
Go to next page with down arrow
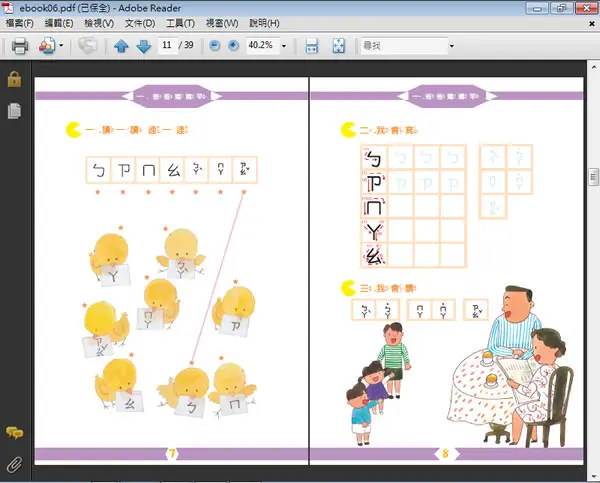[x=144, y=46]
